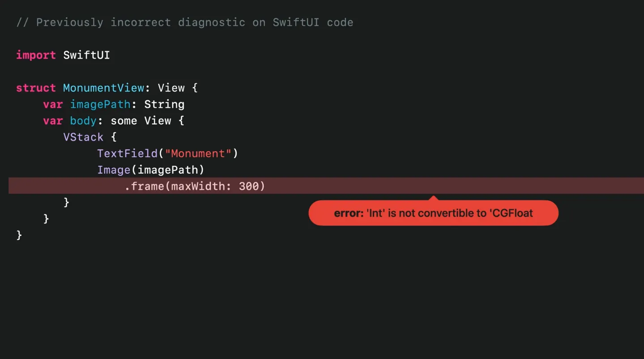Click the 'String' type annotation

(x=164, y=104)
